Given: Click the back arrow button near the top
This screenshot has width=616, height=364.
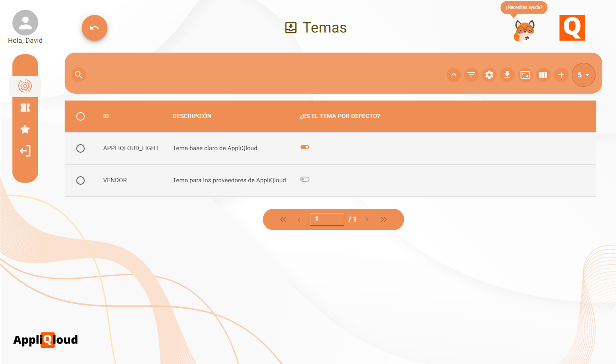Looking at the screenshot, I should pyautogui.click(x=94, y=28).
